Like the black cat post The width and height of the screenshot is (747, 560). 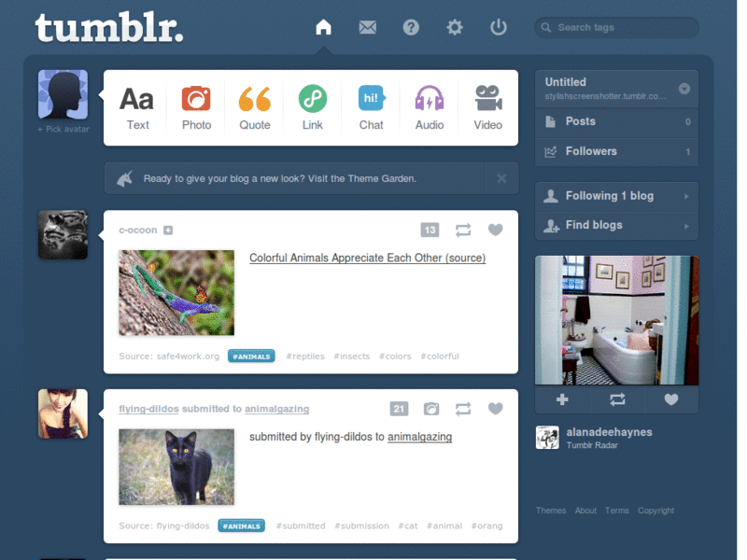(x=496, y=409)
